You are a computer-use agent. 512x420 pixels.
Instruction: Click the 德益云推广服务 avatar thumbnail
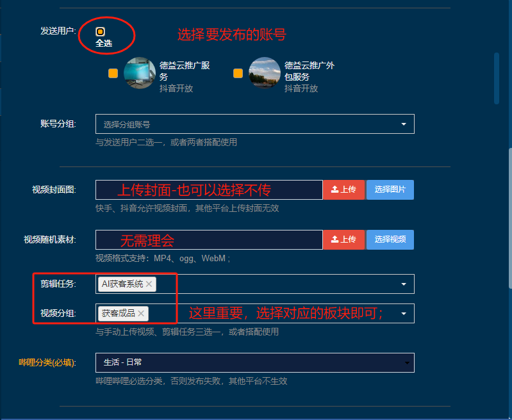[x=140, y=73]
